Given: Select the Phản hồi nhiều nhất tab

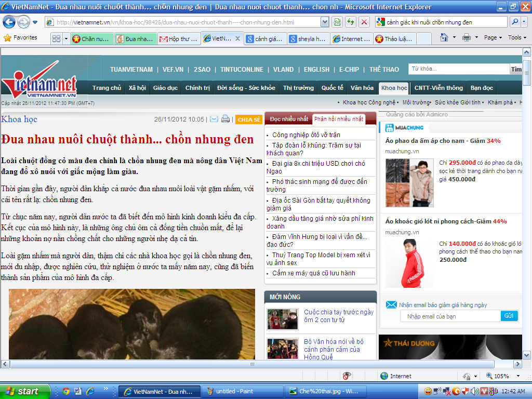Looking at the screenshot, I should pyautogui.click(x=339, y=119).
